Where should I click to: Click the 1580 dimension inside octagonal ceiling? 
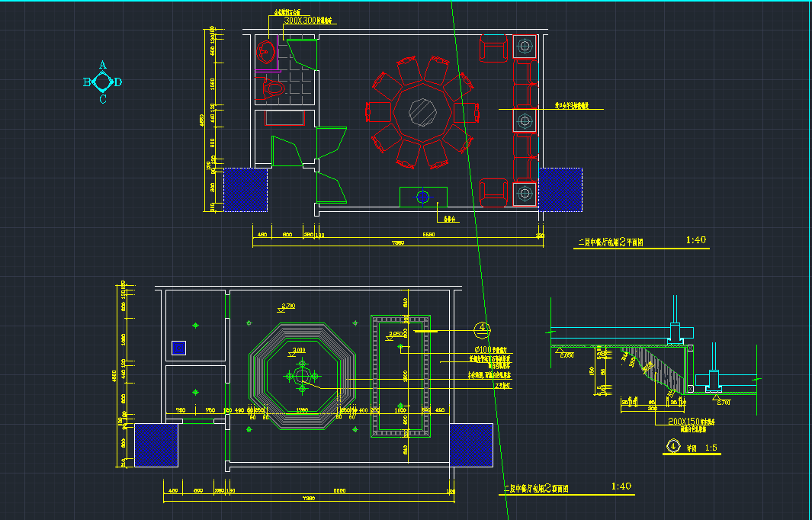click(302, 410)
